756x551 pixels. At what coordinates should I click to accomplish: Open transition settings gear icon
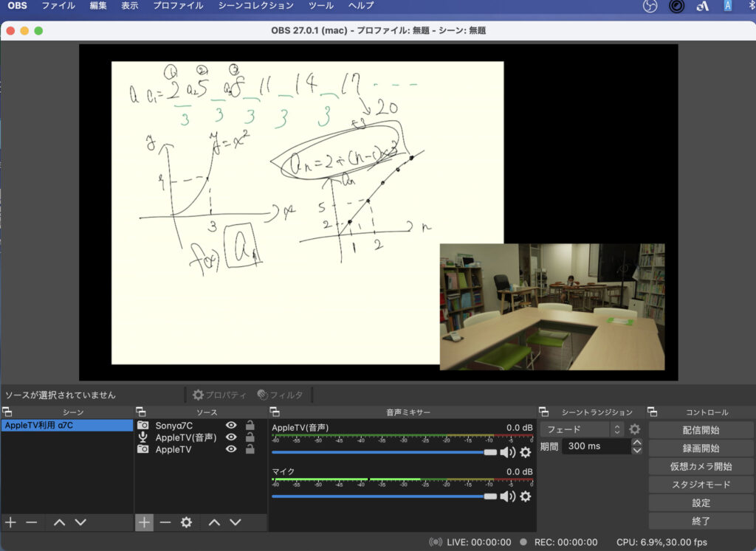[x=634, y=429]
